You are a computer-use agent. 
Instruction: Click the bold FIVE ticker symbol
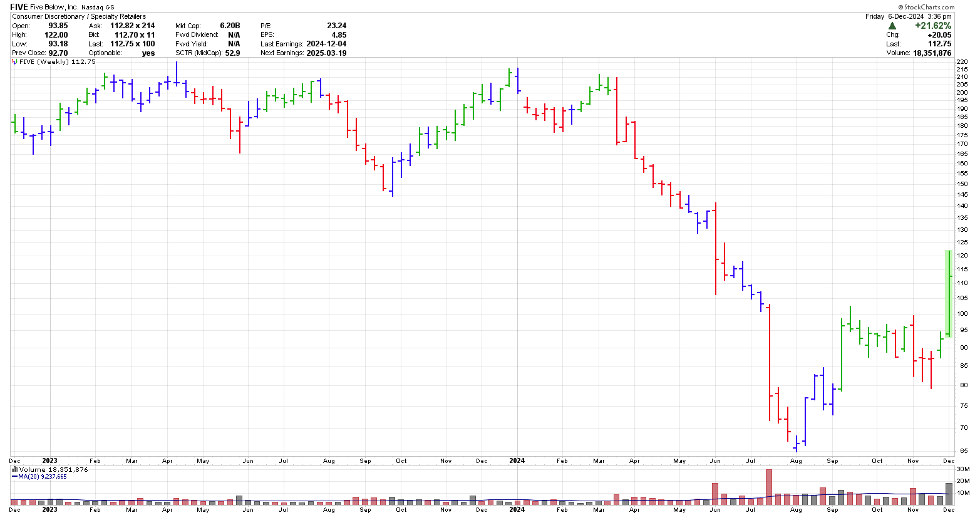click(x=19, y=7)
